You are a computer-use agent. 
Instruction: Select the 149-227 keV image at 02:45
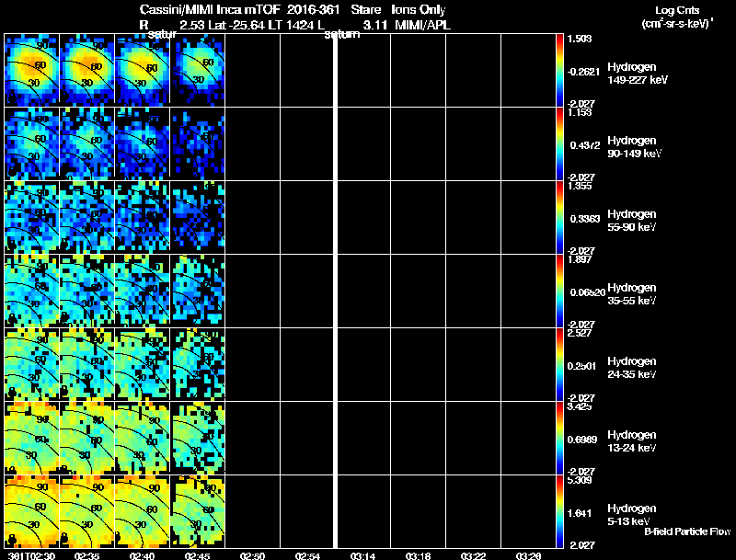[198, 71]
